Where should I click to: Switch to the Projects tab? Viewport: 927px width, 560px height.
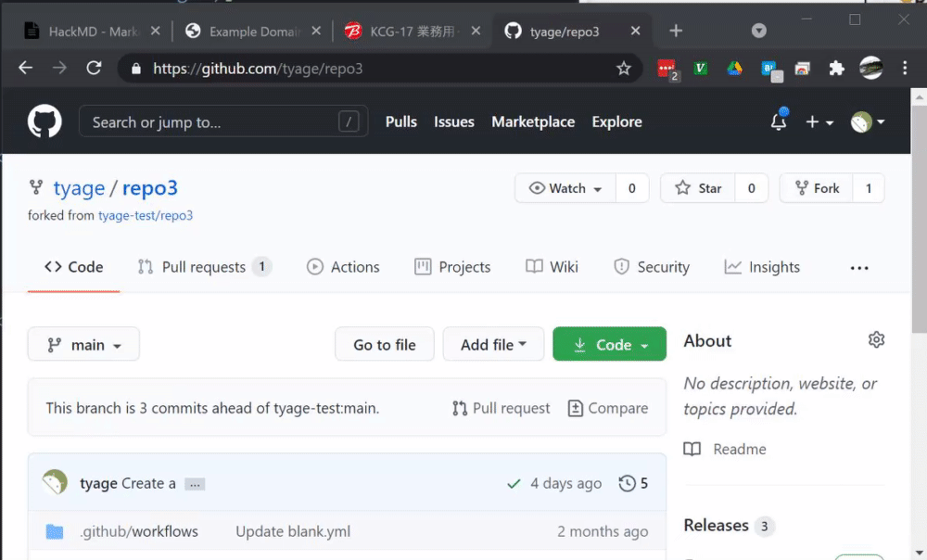click(452, 267)
